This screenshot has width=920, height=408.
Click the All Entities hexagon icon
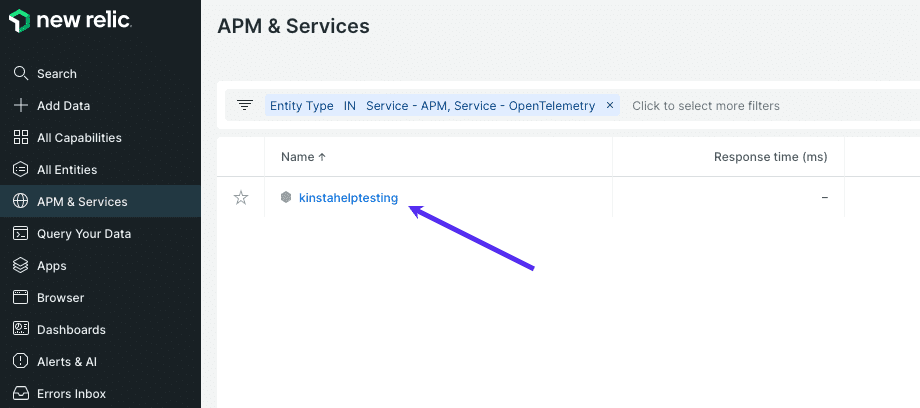pos(20,170)
